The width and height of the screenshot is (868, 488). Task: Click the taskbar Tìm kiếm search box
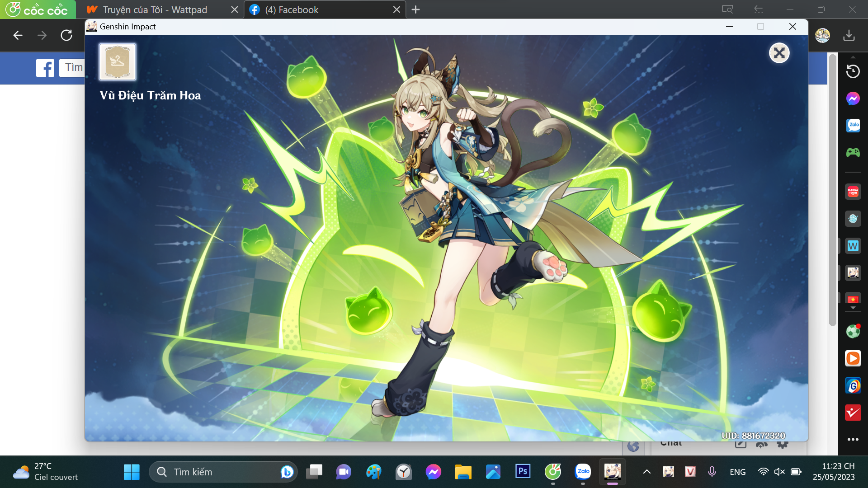click(223, 472)
